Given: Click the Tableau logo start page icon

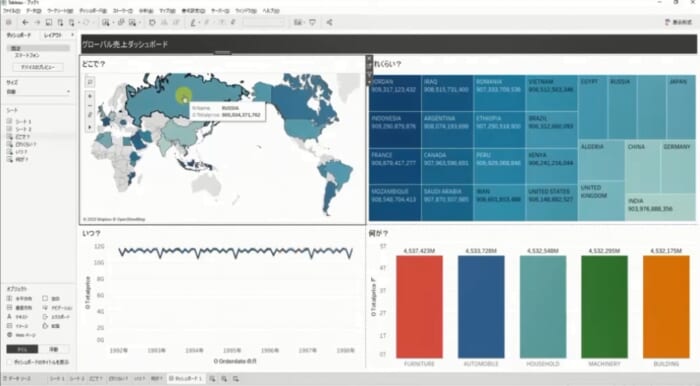Looking at the screenshot, I should click(x=8, y=22).
